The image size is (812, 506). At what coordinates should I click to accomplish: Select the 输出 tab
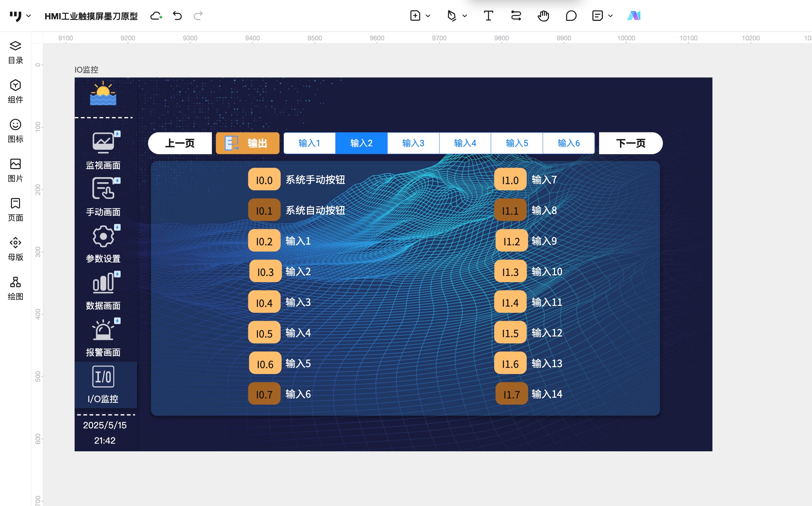(x=247, y=143)
